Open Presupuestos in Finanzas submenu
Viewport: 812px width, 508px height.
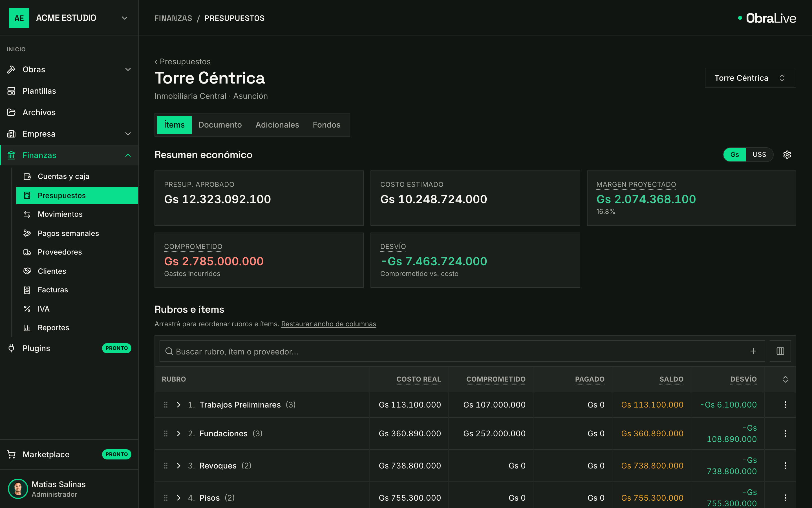coord(77,196)
